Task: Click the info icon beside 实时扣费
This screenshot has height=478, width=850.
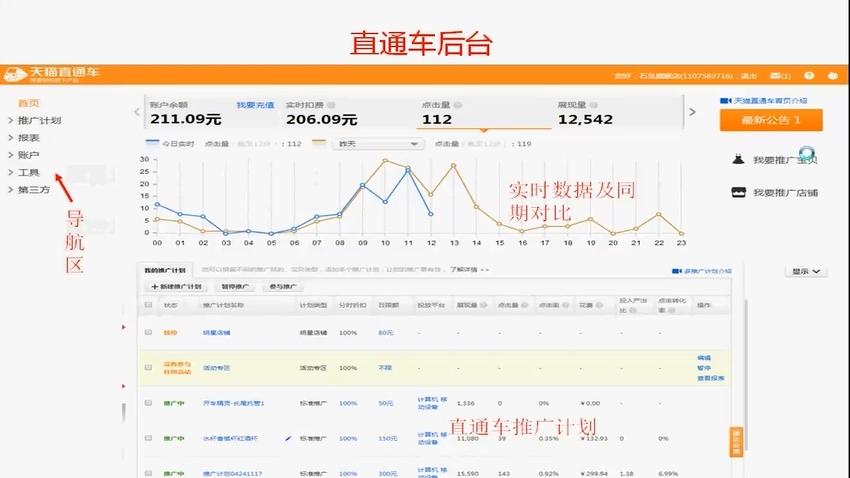Action: pyautogui.click(x=331, y=105)
